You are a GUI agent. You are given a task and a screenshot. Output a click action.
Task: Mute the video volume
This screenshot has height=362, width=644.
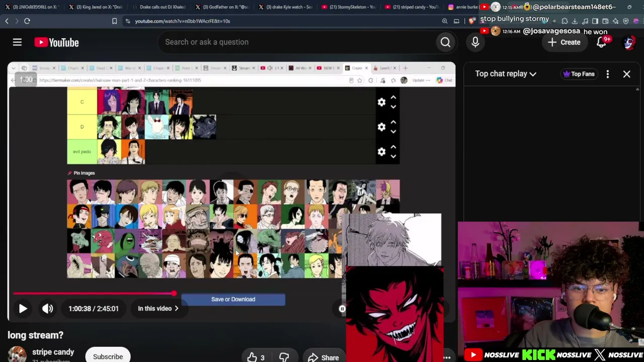(x=47, y=309)
